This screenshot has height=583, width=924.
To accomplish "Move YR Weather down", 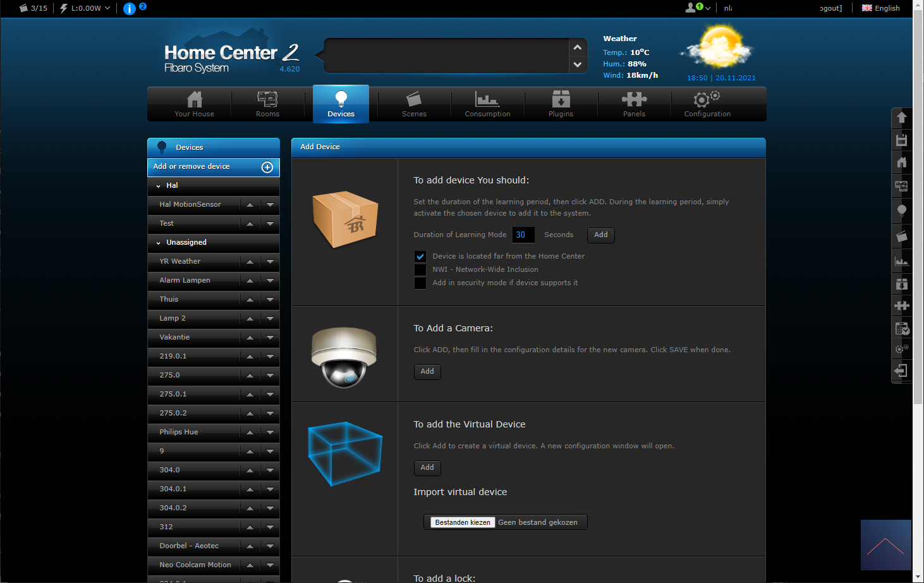I will [x=270, y=262].
